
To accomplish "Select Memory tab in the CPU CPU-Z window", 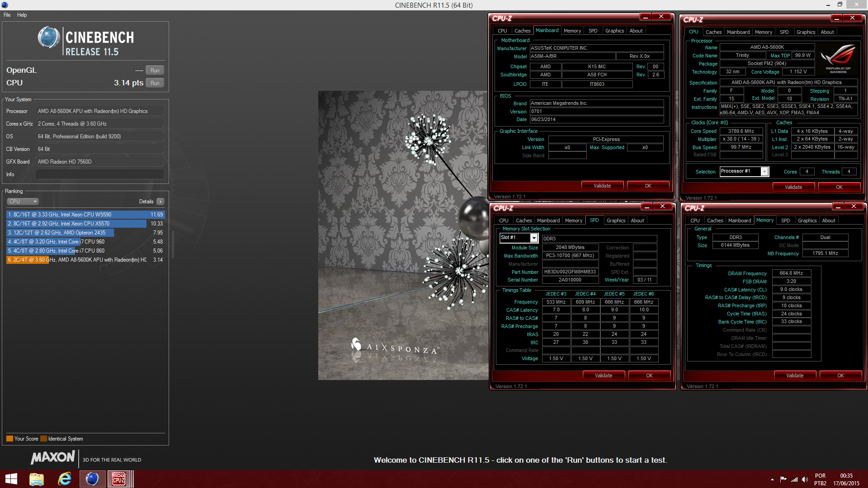I will click(x=763, y=32).
